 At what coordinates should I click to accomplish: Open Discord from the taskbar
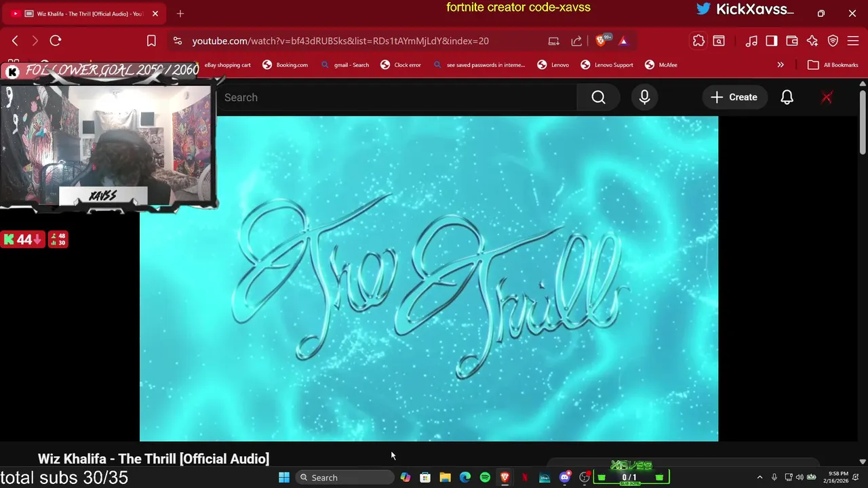[x=564, y=477]
